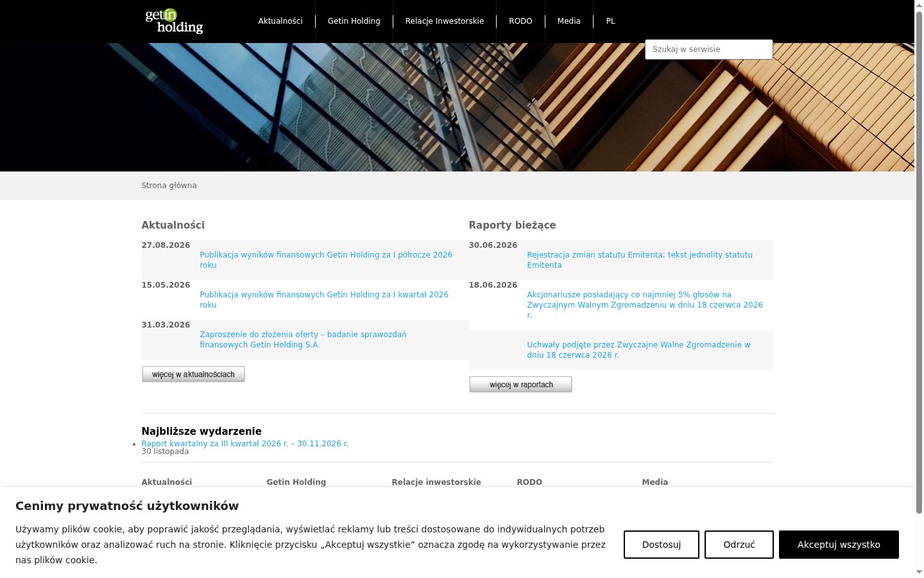
Task: Open the Media menu item
Action: click(x=569, y=21)
